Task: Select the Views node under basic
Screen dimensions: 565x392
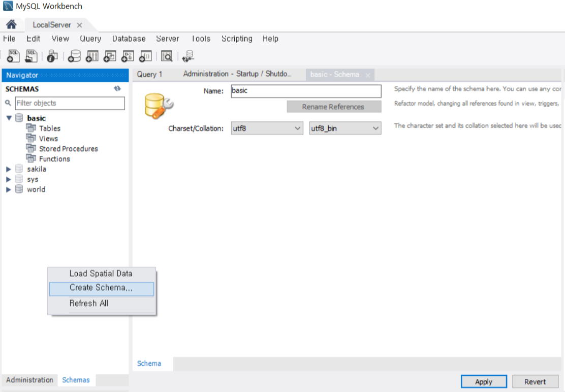Action: pos(48,138)
